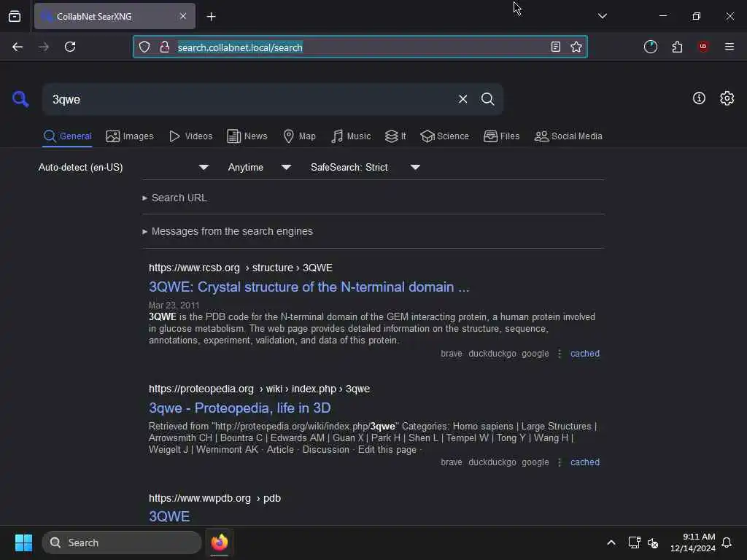Open the muted volume tray icon
The width and height of the screenshot is (747, 560).
click(x=653, y=542)
